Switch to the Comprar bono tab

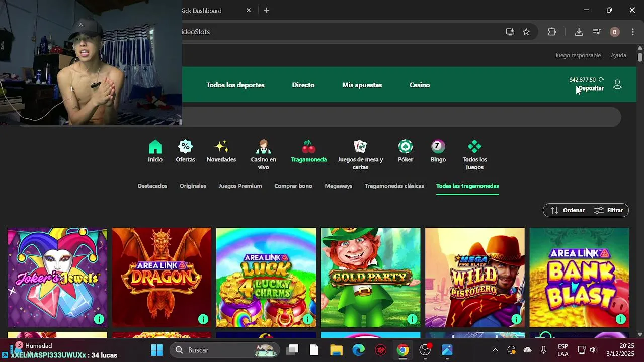(x=293, y=186)
